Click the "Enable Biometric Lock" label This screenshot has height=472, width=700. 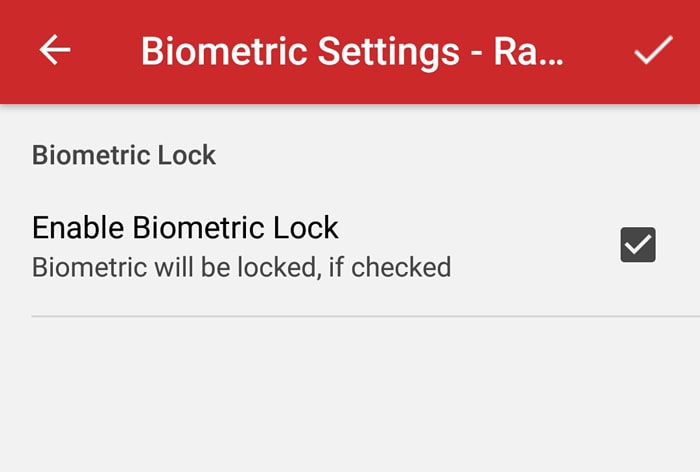pyautogui.click(x=186, y=228)
